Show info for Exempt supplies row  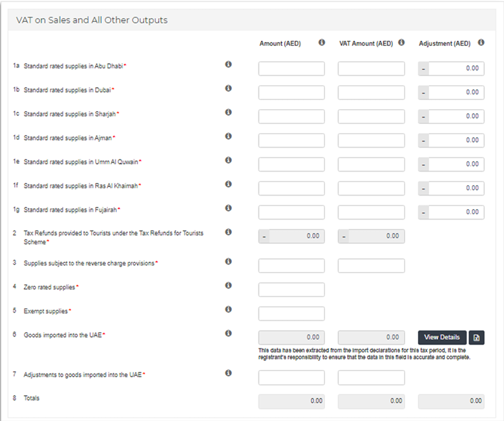(228, 309)
